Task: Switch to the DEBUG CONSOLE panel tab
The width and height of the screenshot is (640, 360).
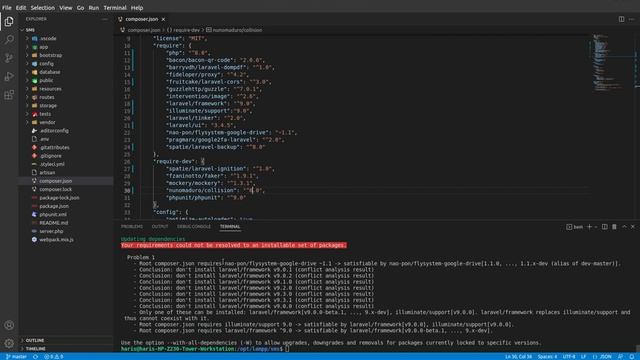Action: [x=194, y=227]
